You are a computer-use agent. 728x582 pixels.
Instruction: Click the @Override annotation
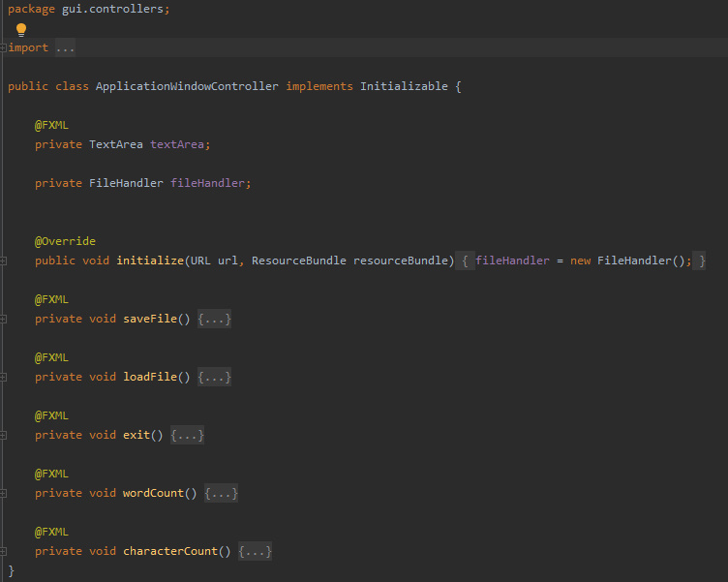(65, 241)
